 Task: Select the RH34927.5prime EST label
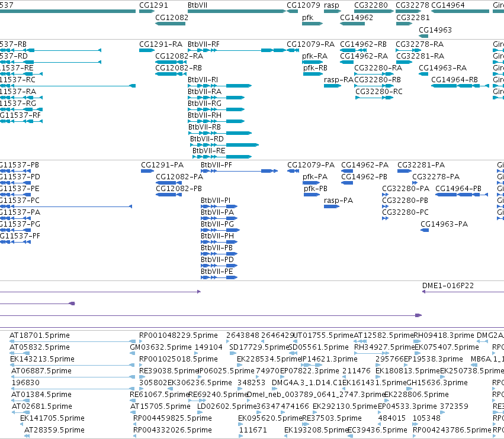(x=384, y=347)
